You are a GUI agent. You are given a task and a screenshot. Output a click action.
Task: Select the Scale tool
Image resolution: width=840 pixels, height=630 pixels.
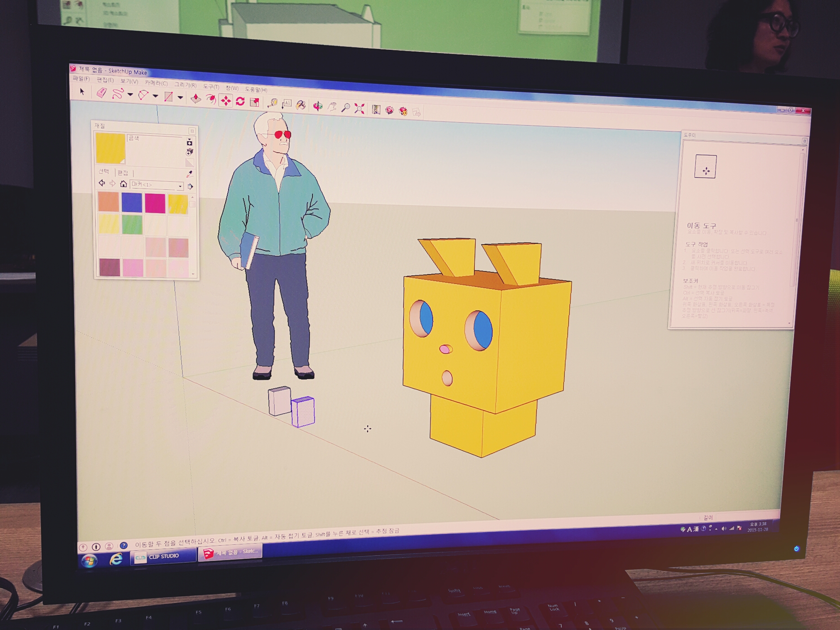254,102
